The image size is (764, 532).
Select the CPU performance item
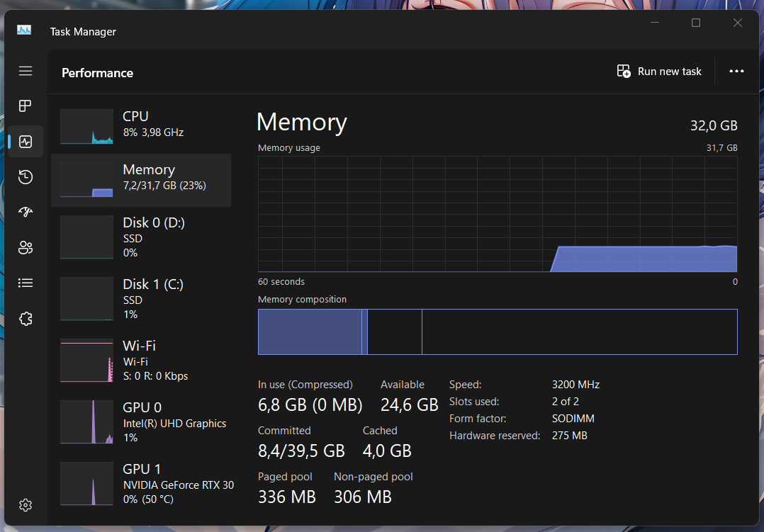[141, 127]
